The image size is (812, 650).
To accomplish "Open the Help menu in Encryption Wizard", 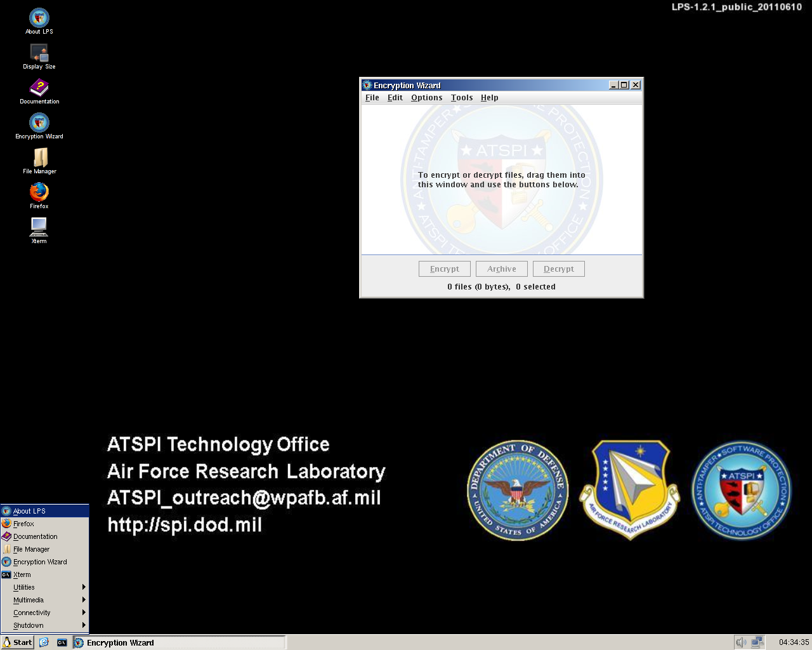I will (x=490, y=98).
